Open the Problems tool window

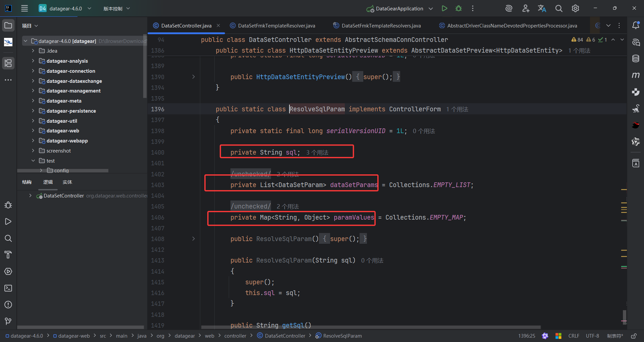coord(8,304)
